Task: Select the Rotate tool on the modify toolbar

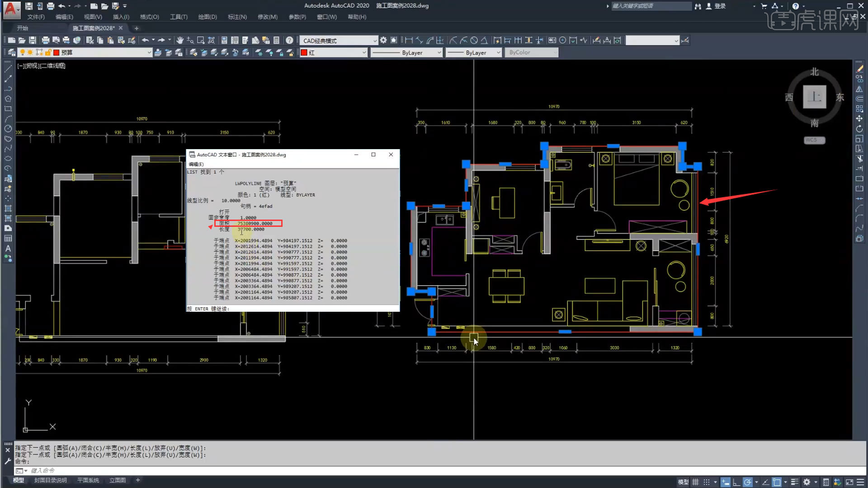Action: coord(859,129)
